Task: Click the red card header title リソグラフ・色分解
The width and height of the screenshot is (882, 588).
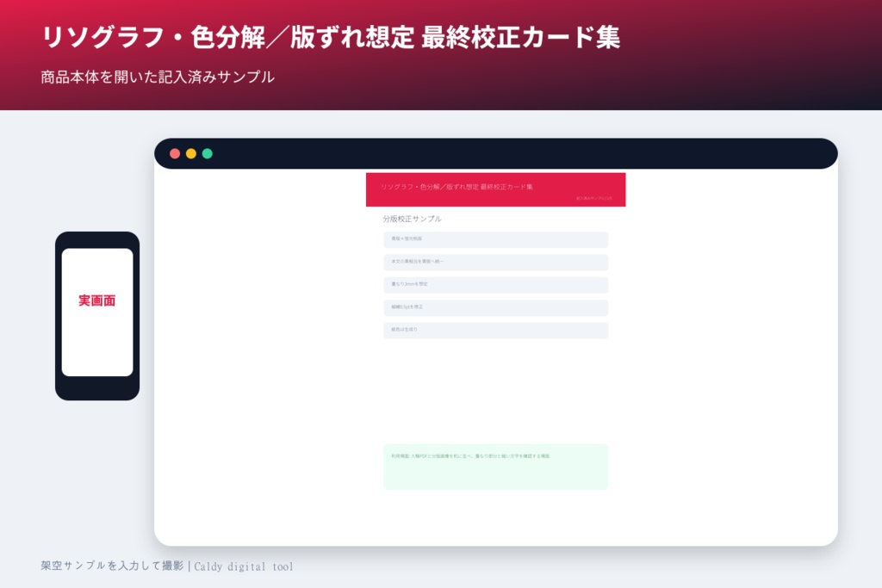Action: point(457,187)
